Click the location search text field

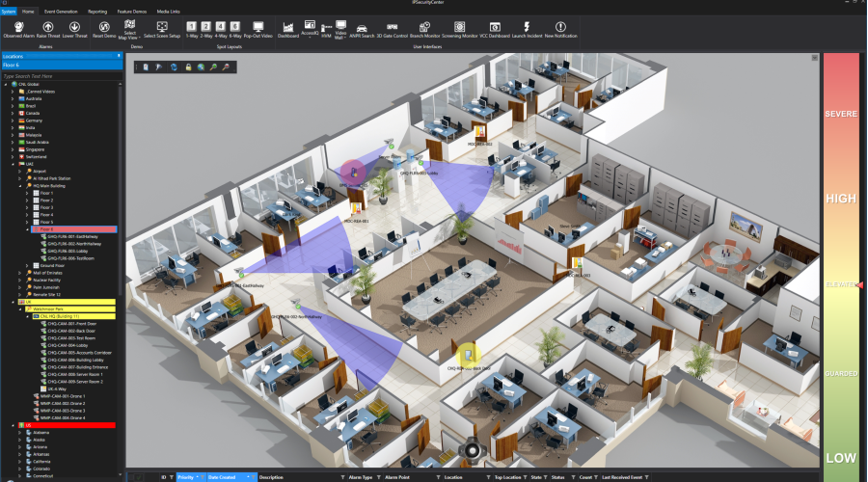58,75
